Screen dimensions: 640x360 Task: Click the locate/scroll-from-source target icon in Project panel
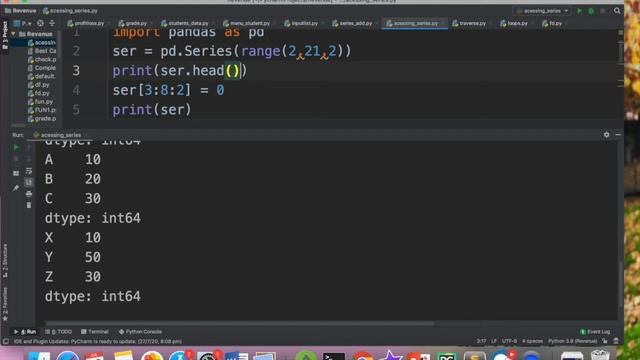coord(40,23)
